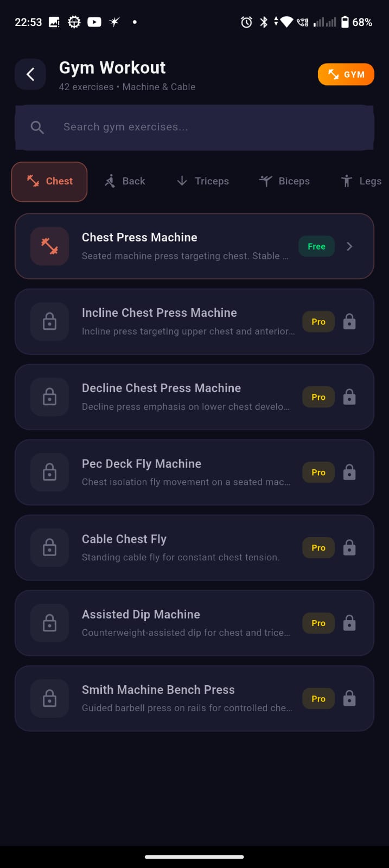389x868 pixels.
Task: Open the Triceps category tab
Action: [203, 181]
